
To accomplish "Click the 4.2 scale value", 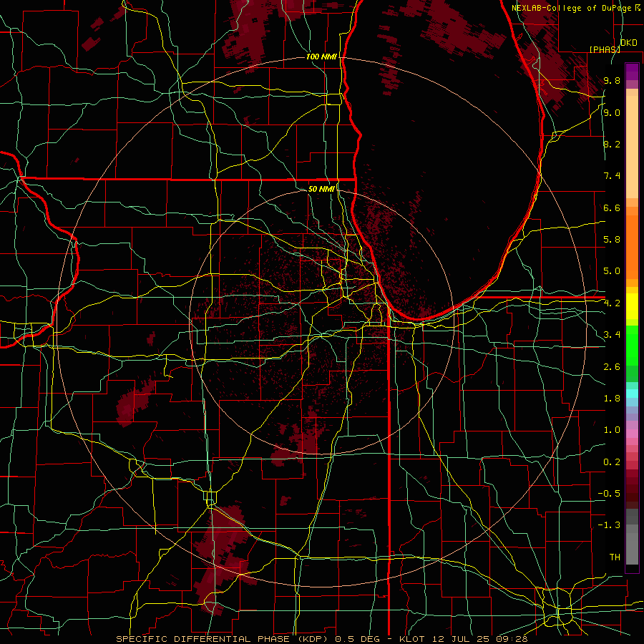I will coord(612,303).
